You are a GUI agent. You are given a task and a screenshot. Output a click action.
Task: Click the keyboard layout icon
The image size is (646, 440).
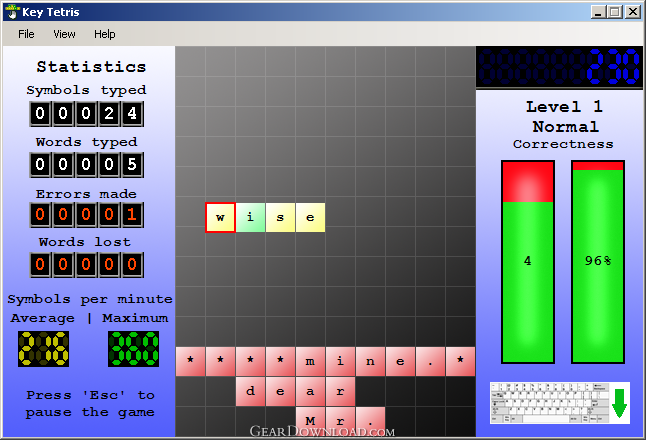(547, 403)
